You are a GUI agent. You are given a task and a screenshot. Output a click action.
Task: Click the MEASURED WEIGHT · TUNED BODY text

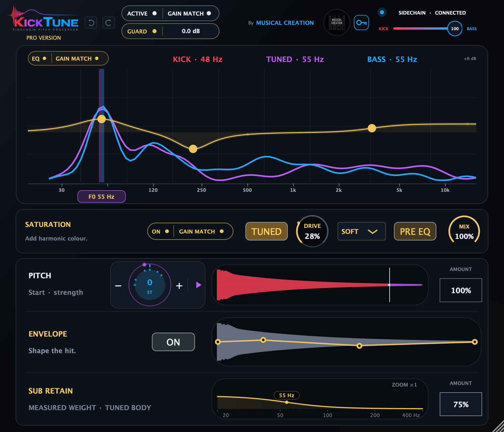click(90, 407)
